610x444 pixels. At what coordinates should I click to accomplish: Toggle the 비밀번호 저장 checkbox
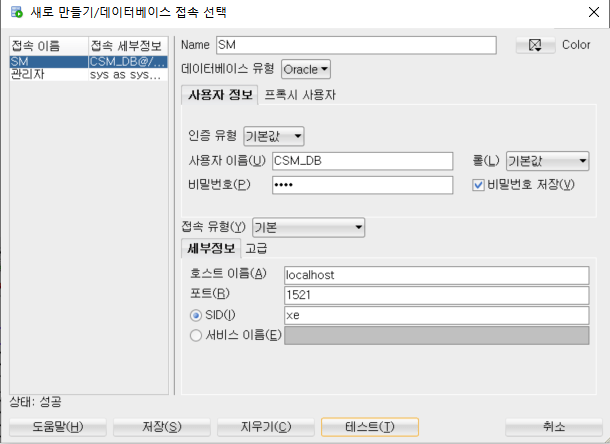(479, 184)
